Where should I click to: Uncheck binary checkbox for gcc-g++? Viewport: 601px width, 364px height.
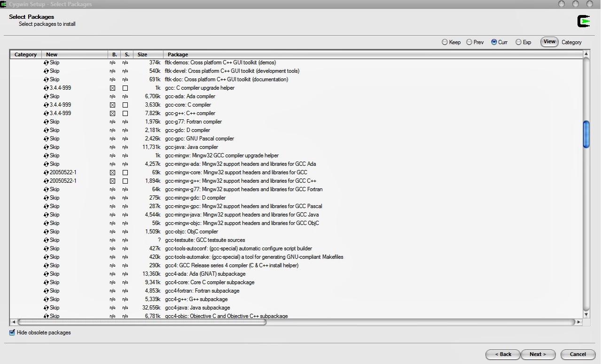[x=112, y=113]
